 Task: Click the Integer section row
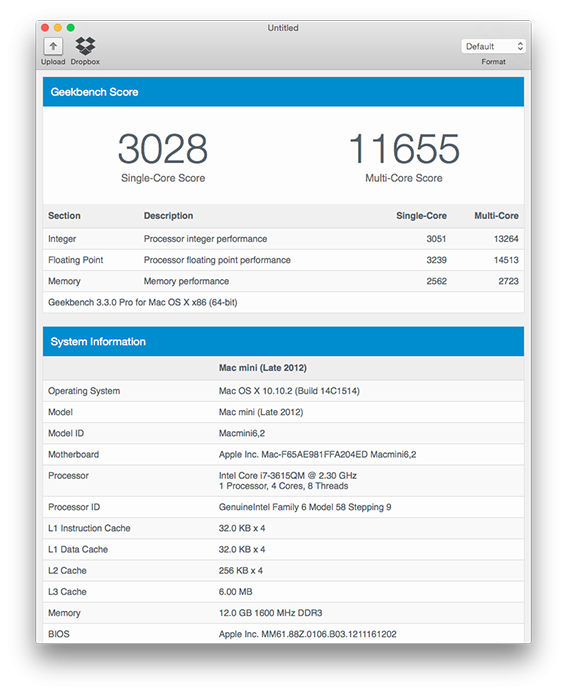point(283,239)
